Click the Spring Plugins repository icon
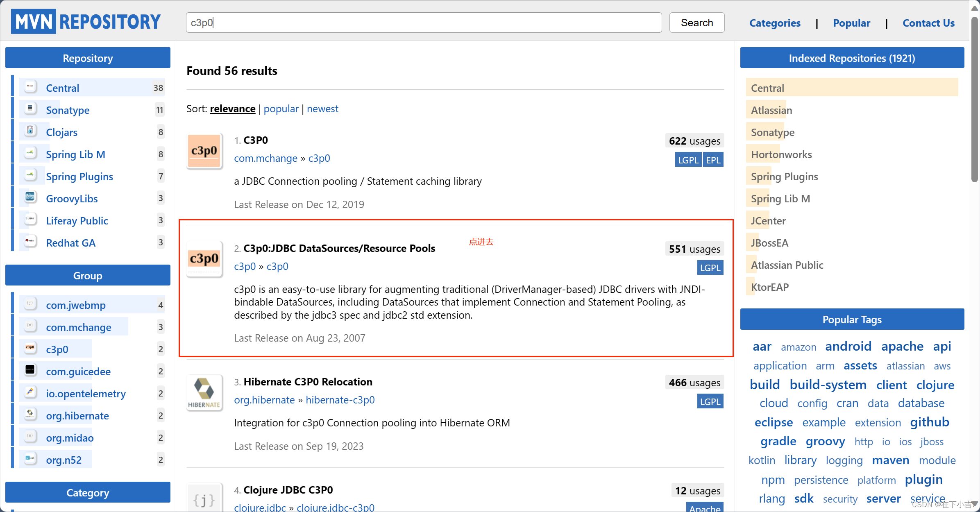 tap(30, 176)
